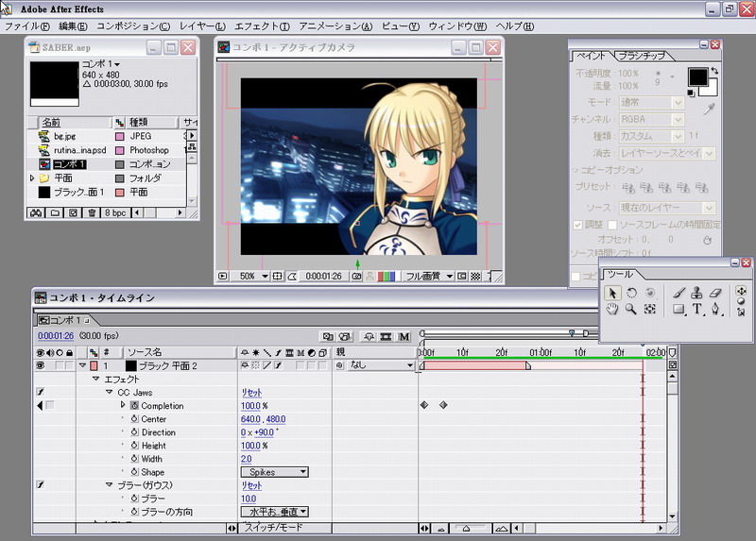Open the フル画質 resolution dropdown

[429, 276]
